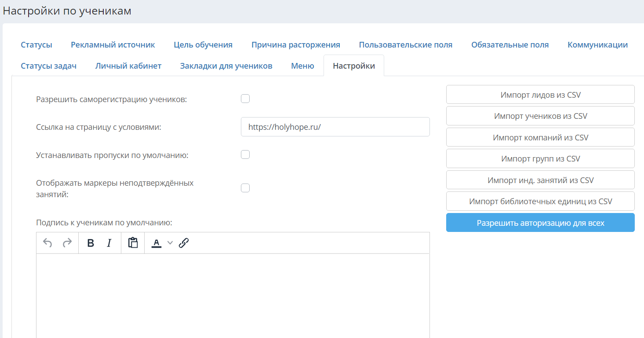Go to the Причина расторжения tab
The height and width of the screenshot is (338, 644).
(x=296, y=44)
